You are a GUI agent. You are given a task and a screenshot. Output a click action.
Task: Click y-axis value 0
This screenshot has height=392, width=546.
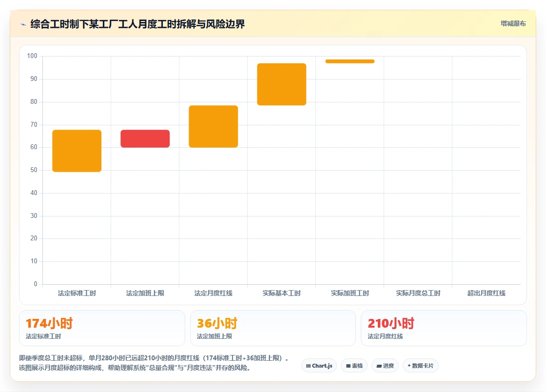click(x=36, y=284)
